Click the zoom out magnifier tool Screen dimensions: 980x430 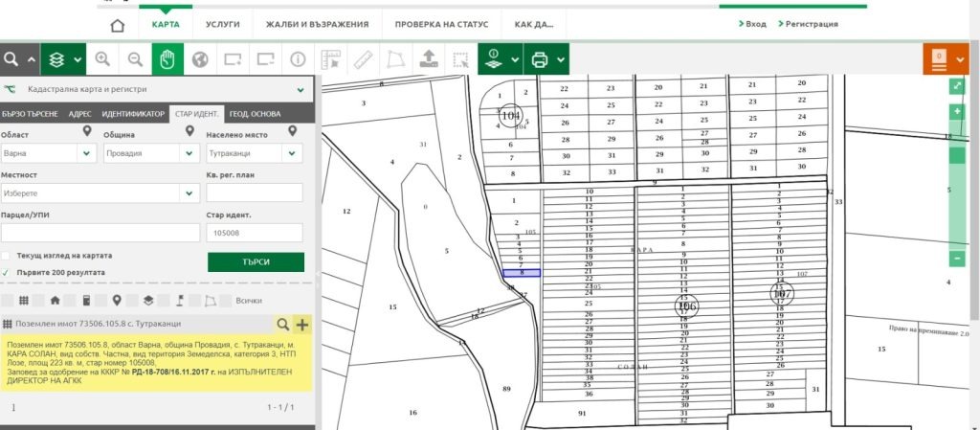pos(135,59)
